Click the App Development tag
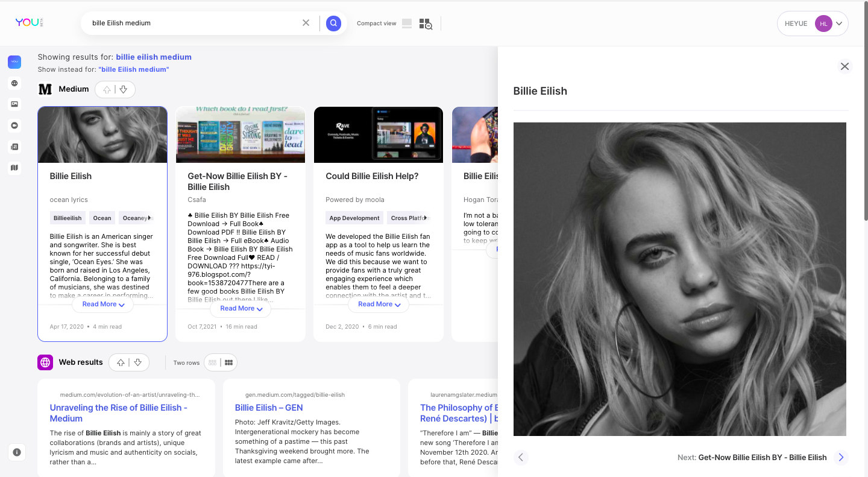 pyautogui.click(x=354, y=218)
